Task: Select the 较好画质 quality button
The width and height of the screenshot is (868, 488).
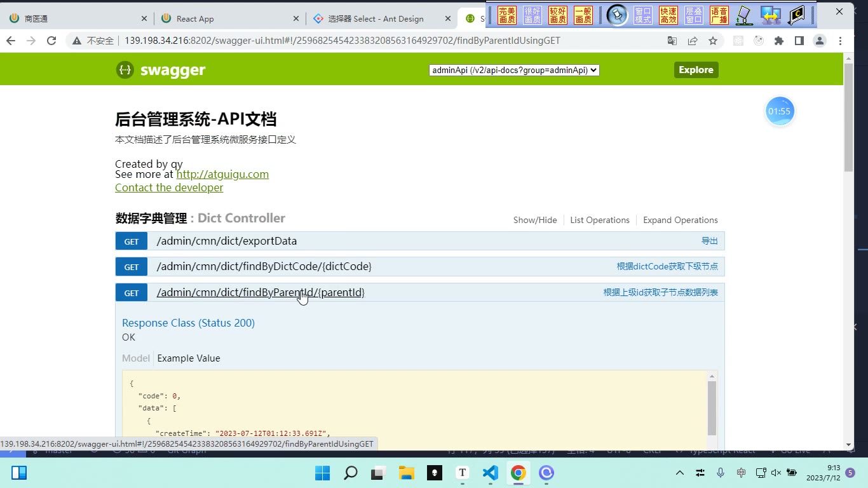Action: point(558,15)
